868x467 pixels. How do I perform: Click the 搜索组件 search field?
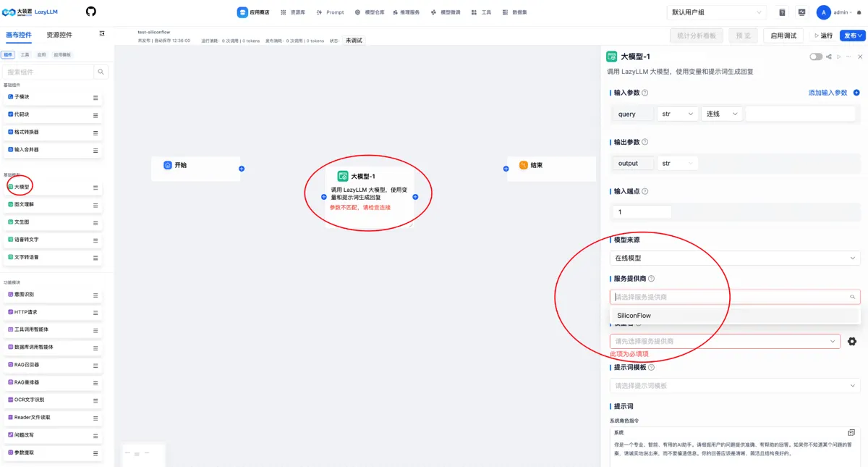tap(48, 72)
